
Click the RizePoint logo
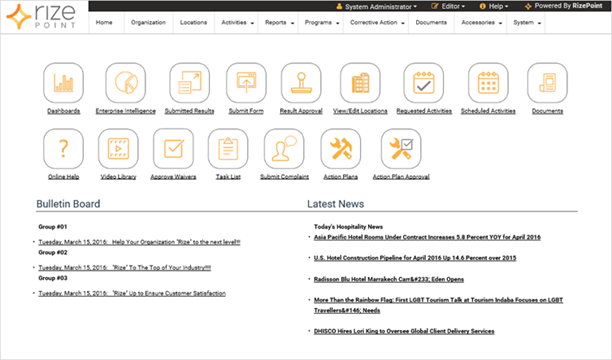pyautogui.click(x=41, y=17)
